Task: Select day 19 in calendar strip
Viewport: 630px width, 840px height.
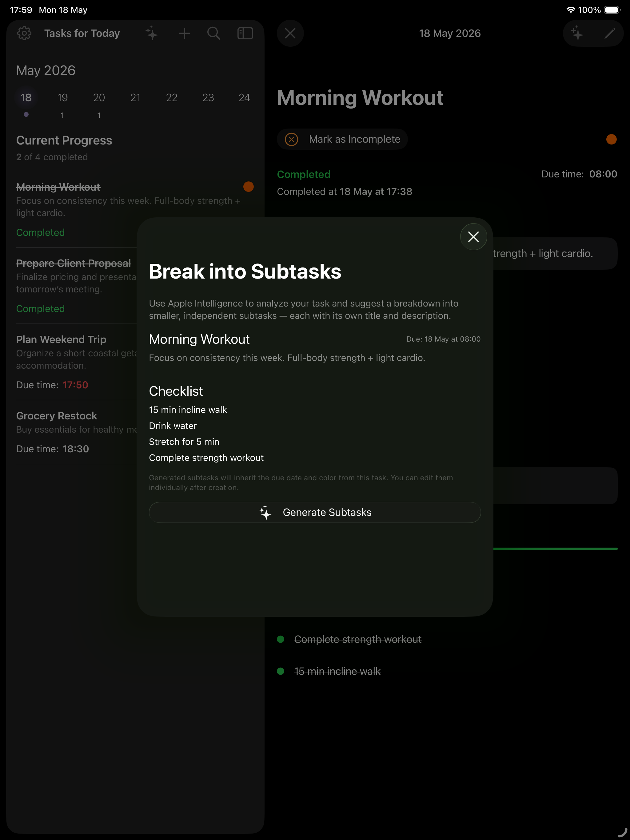Action: coord(62,97)
